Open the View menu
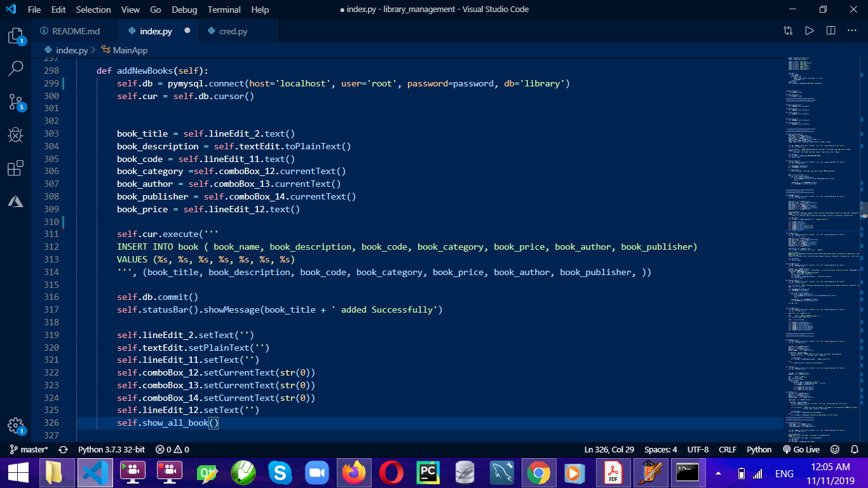The width and height of the screenshot is (868, 488). click(130, 10)
